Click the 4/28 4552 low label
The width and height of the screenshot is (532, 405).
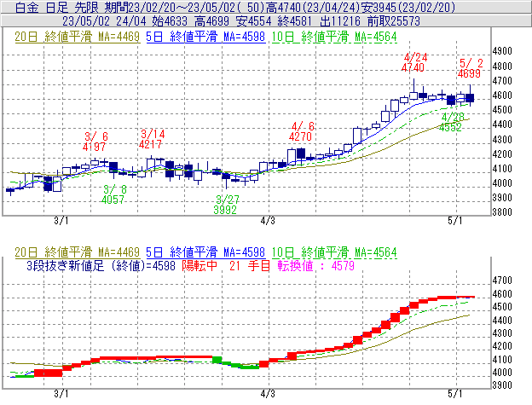click(451, 122)
